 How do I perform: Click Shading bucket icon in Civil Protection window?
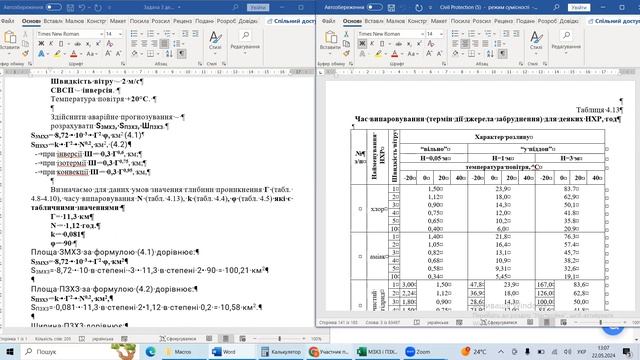(x=456, y=53)
